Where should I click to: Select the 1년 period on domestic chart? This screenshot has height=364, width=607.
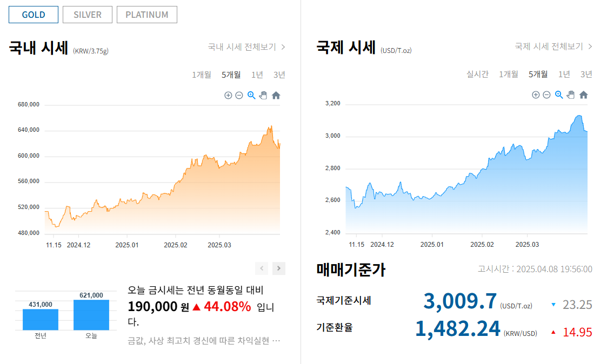coord(257,75)
